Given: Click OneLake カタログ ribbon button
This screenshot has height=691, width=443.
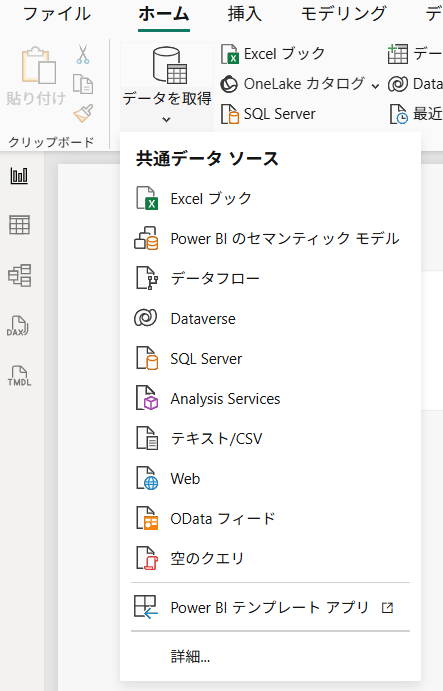Looking at the screenshot, I should click(x=293, y=84).
